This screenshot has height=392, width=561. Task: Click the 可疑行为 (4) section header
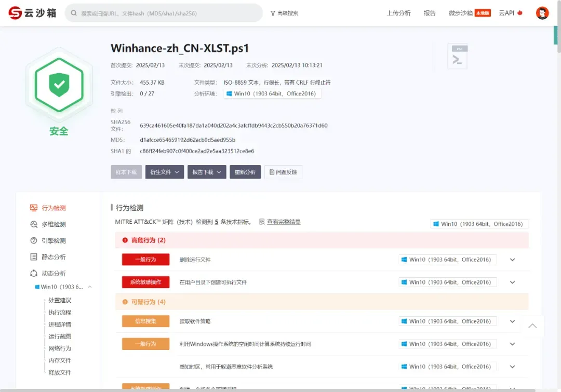[x=322, y=302]
